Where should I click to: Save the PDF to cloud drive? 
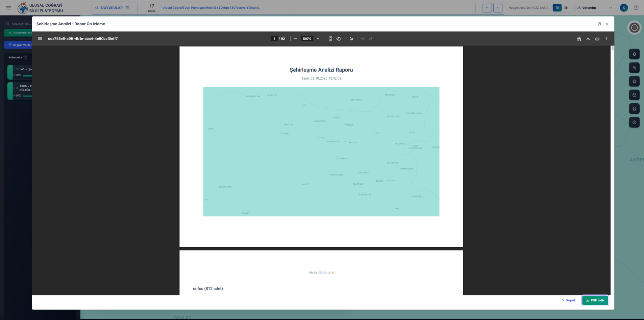pyautogui.click(x=579, y=38)
